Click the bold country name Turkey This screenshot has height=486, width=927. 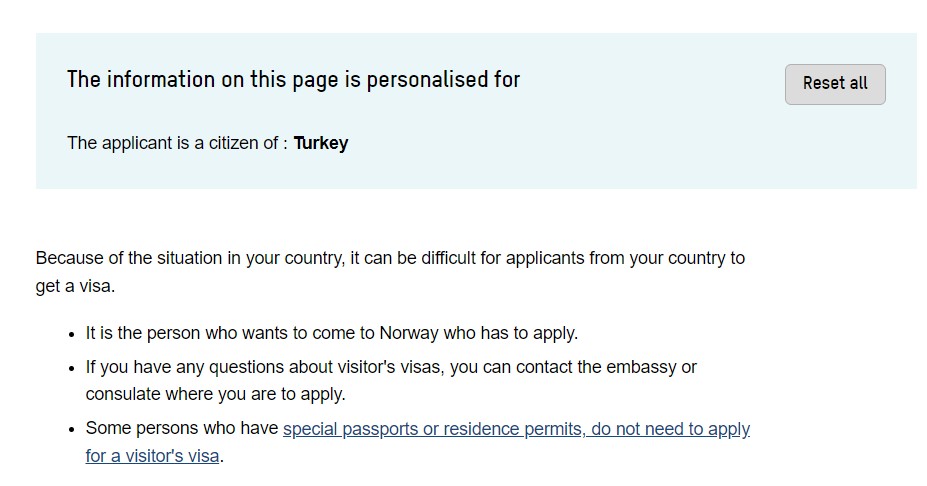(321, 143)
